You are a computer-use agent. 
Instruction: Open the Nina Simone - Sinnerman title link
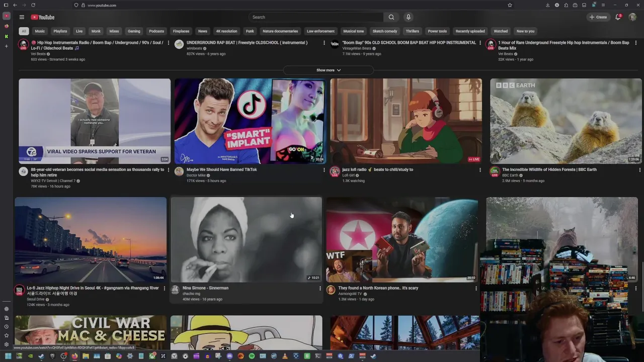pyautogui.click(x=205, y=288)
